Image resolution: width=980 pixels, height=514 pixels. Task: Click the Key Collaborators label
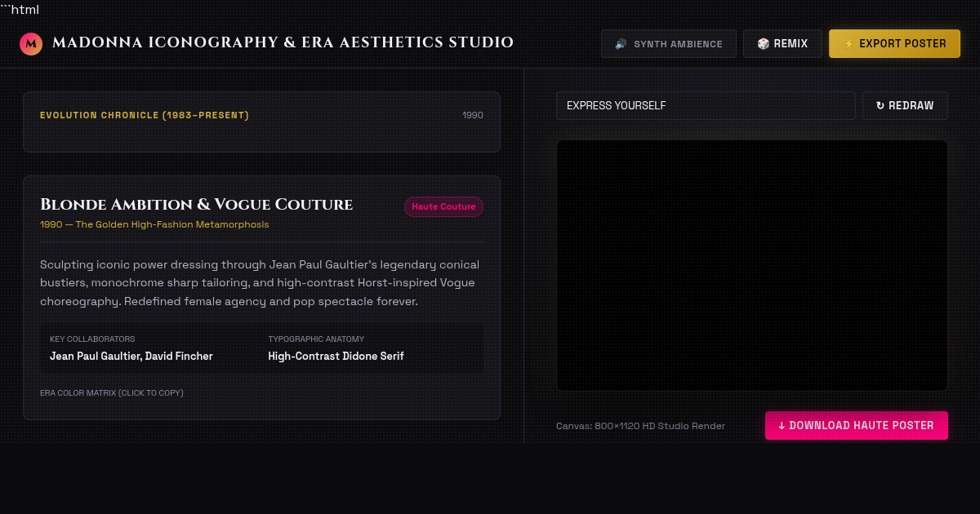tap(92, 339)
